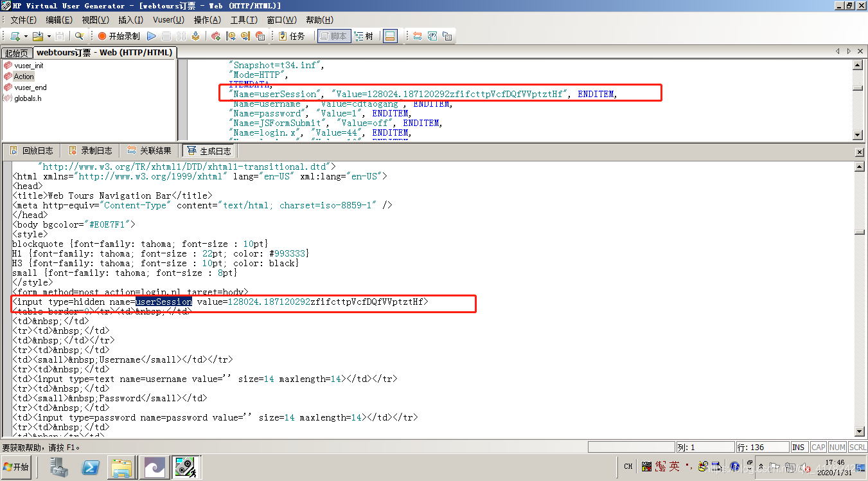Click the Recording Options icon
This screenshot has height=481, width=868.
point(216,36)
